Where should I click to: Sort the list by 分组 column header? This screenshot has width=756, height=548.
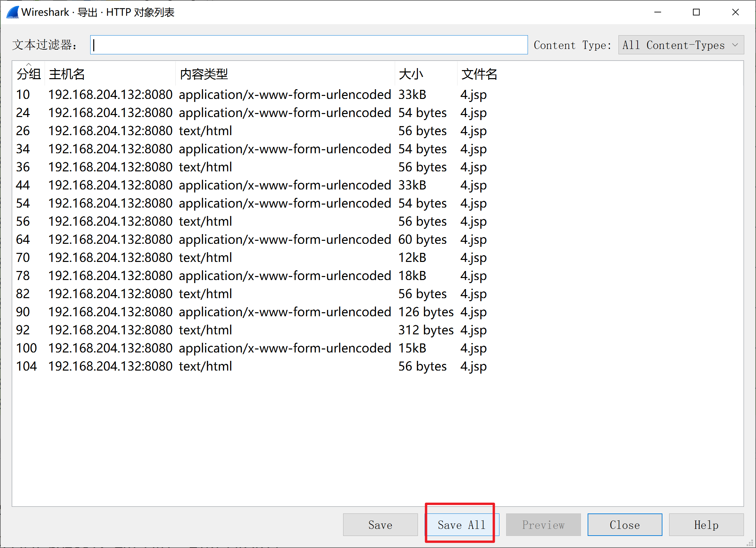click(x=29, y=74)
